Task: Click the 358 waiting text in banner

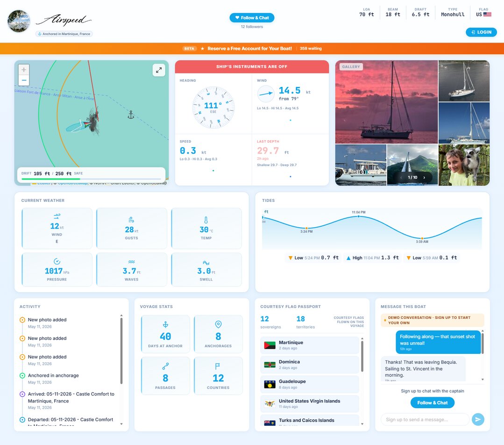Action: (311, 49)
